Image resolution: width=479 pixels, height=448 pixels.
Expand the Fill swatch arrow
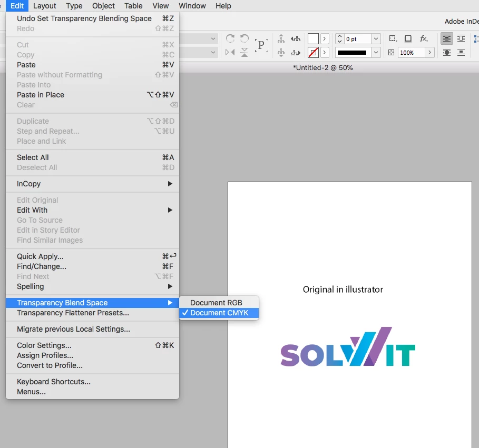325,39
